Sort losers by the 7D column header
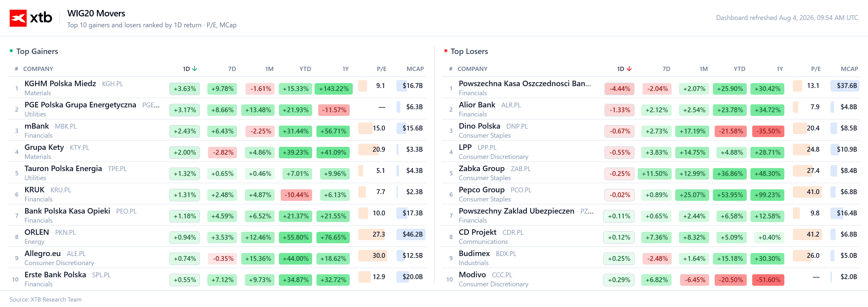Viewport: 868px width, 307px height. [666, 69]
